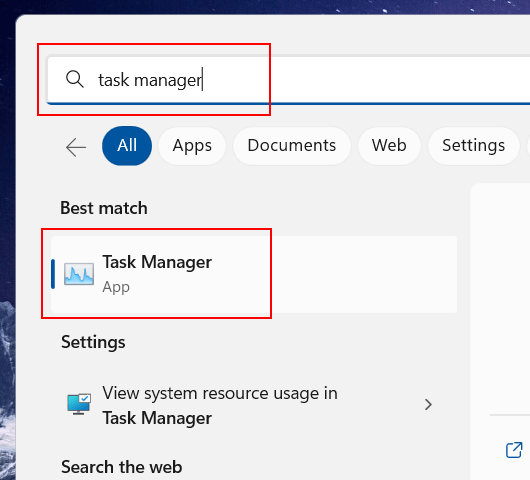
Task: Click the open-in-new-window icon in the right pane
Action: tap(514, 450)
